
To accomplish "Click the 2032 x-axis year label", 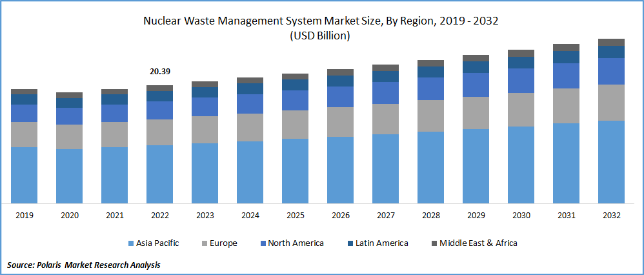I will (611, 216).
